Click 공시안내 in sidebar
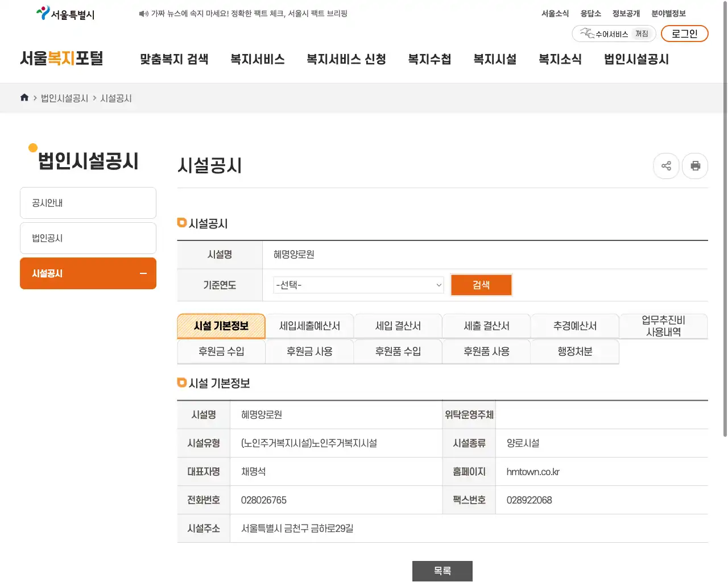Viewport: 728px width, 582px height. [88, 203]
